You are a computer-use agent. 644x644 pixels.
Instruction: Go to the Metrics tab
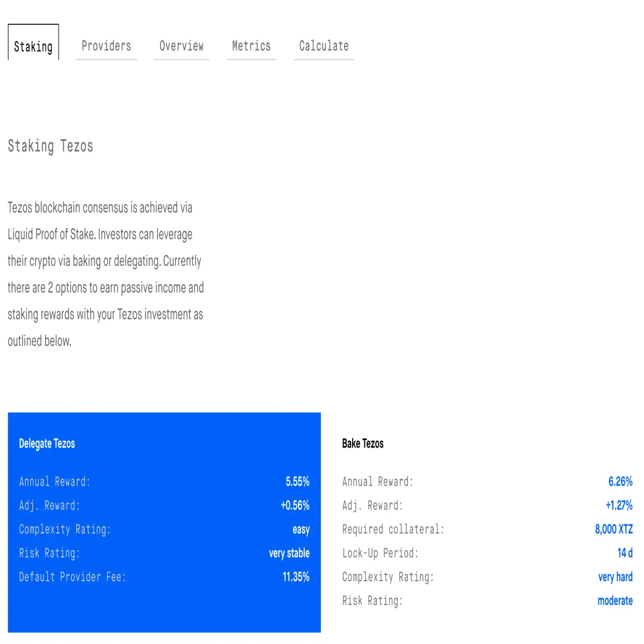point(251,46)
